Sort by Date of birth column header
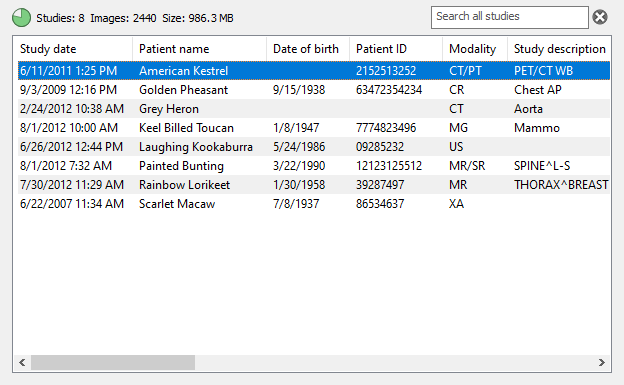 click(x=308, y=49)
